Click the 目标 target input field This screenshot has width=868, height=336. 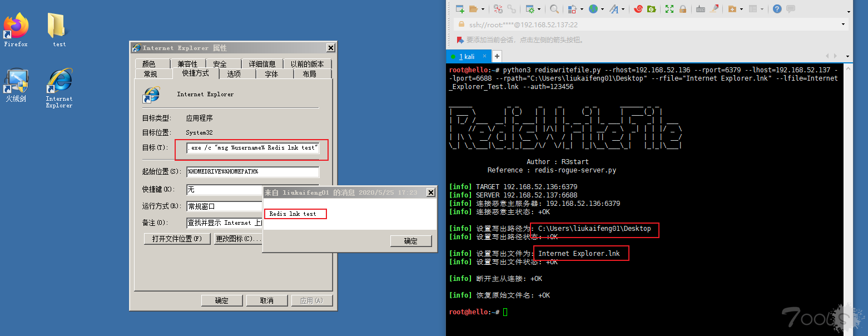[253, 148]
